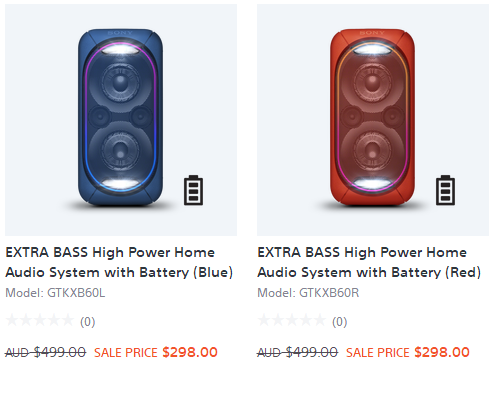Click crossed-out AUD $499.00 under blue speaker
Viewport: 489px width, 393px height.
click(46, 352)
